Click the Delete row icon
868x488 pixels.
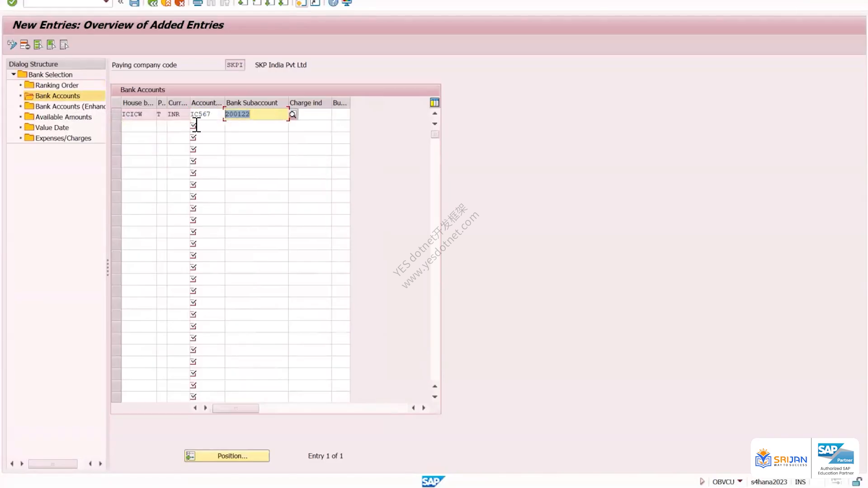coord(25,45)
